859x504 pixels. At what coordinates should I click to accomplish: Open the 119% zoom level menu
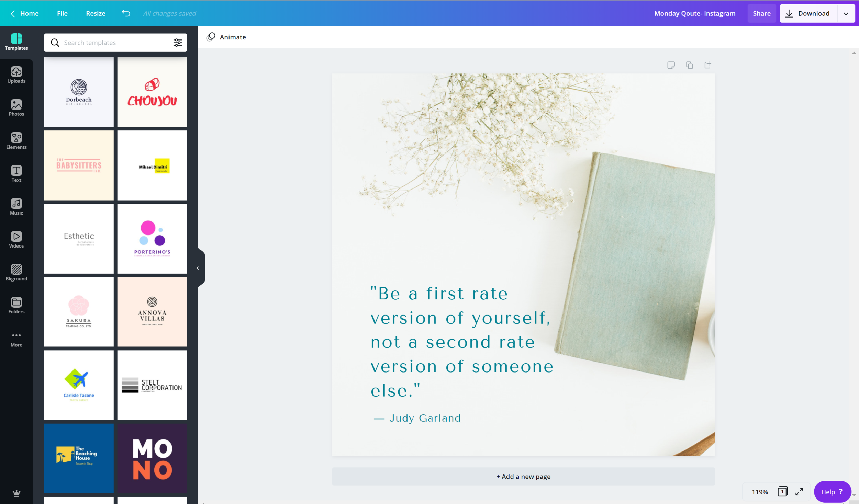tap(759, 492)
